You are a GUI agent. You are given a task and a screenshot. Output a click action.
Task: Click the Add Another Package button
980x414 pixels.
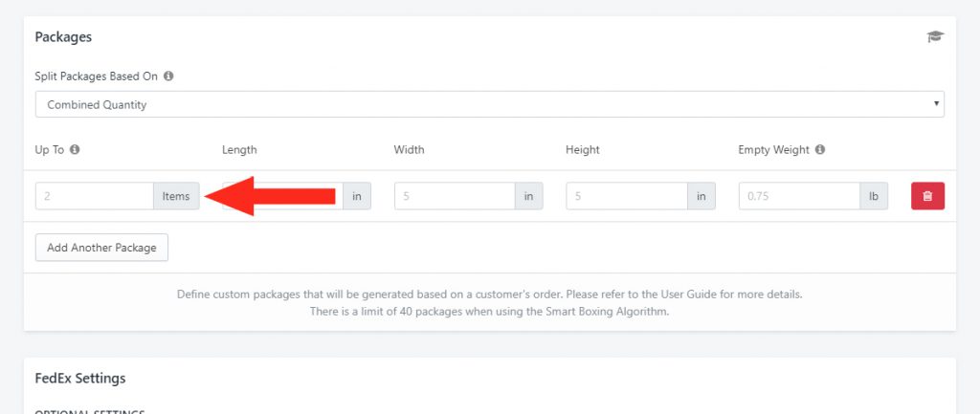[x=101, y=248]
